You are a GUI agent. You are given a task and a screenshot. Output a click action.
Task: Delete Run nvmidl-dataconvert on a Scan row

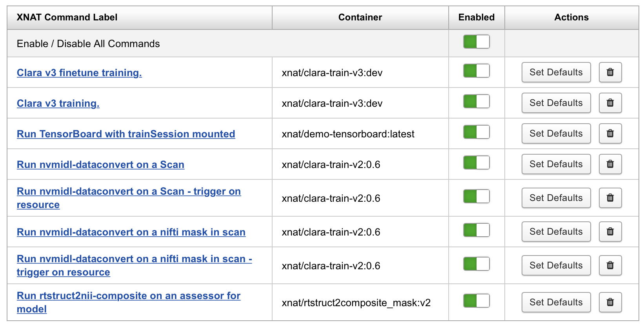(x=610, y=164)
